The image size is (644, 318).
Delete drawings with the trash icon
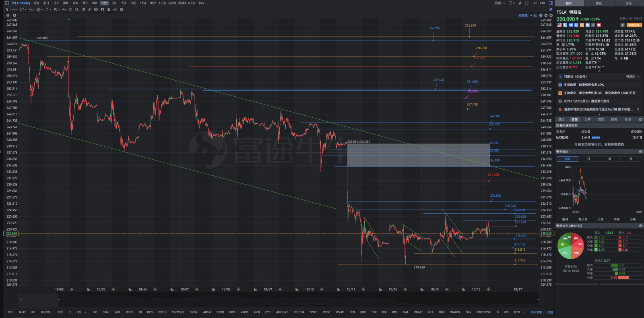[109, 9]
